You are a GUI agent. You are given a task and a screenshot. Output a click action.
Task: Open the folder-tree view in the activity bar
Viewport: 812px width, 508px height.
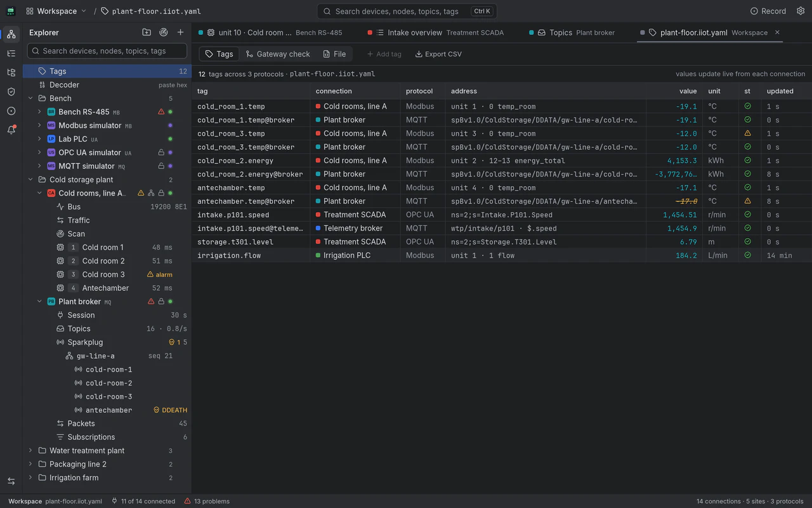point(11,72)
